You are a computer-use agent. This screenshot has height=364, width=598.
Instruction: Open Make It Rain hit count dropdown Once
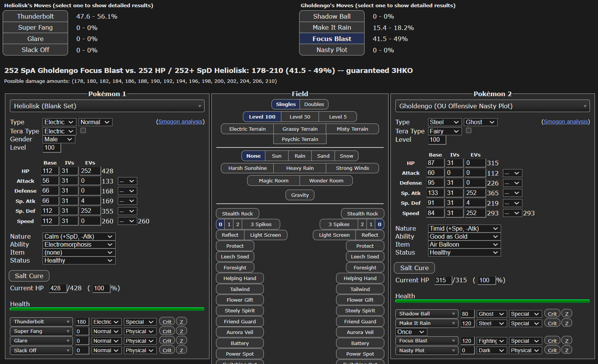[x=411, y=332]
